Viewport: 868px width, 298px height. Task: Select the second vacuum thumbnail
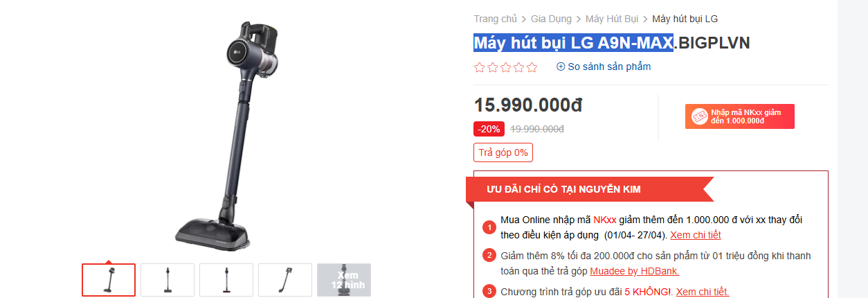click(x=168, y=280)
